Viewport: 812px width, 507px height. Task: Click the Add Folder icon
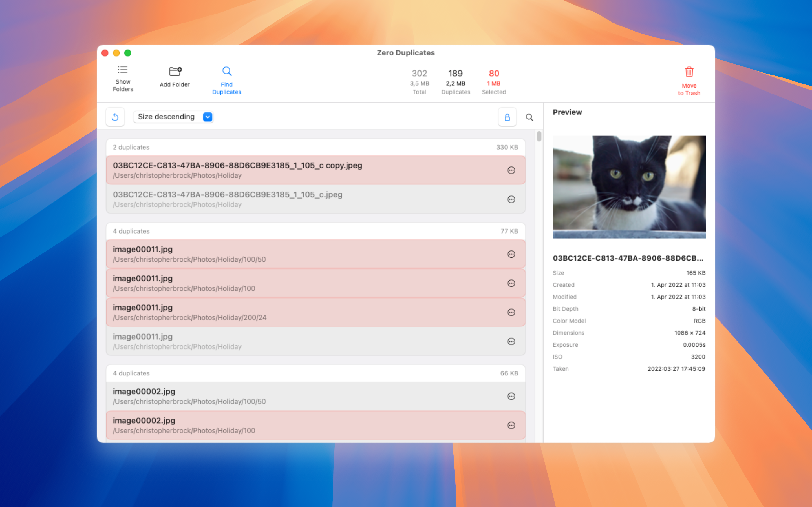175,72
